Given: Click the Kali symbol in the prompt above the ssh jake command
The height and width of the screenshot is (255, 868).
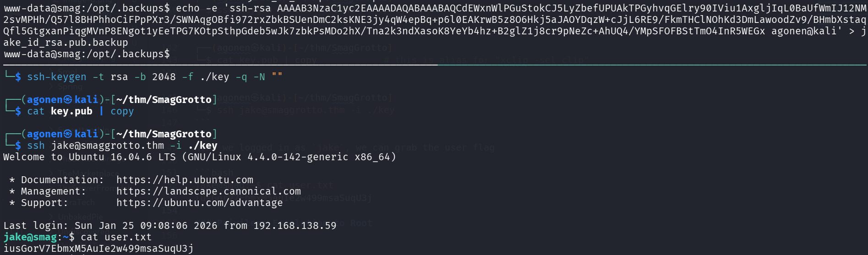Looking at the screenshot, I should click(68, 134).
